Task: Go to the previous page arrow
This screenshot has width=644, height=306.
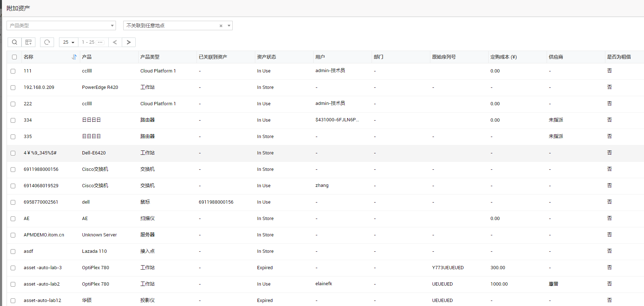Action: pos(115,42)
